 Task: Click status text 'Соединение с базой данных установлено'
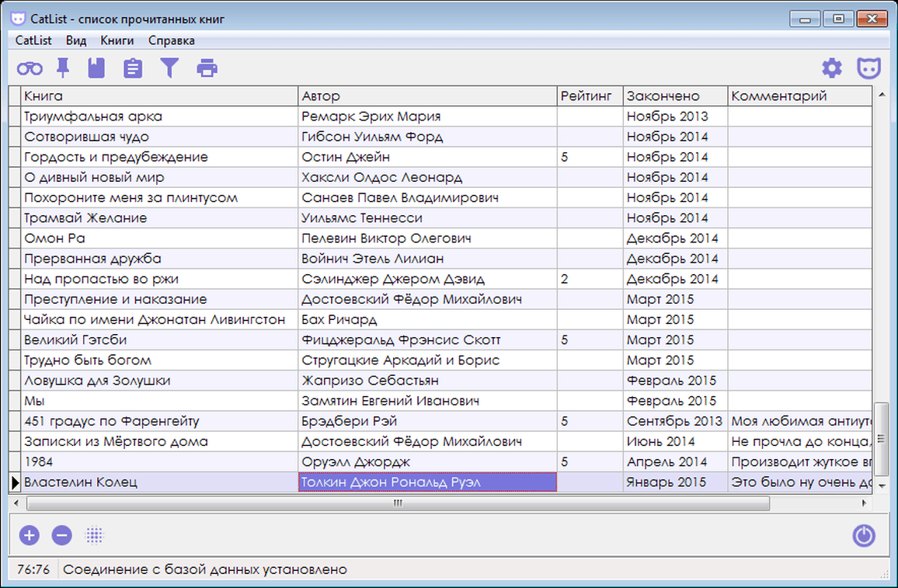point(204,569)
